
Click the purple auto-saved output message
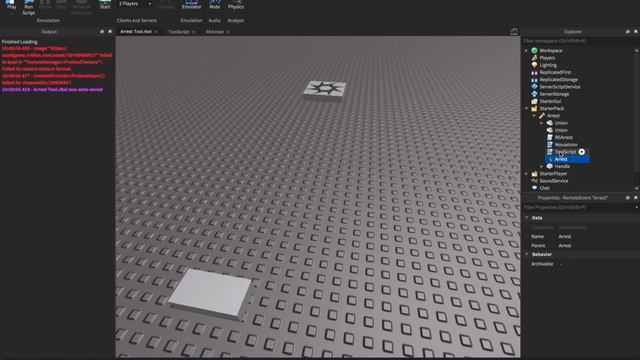click(x=52, y=89)
